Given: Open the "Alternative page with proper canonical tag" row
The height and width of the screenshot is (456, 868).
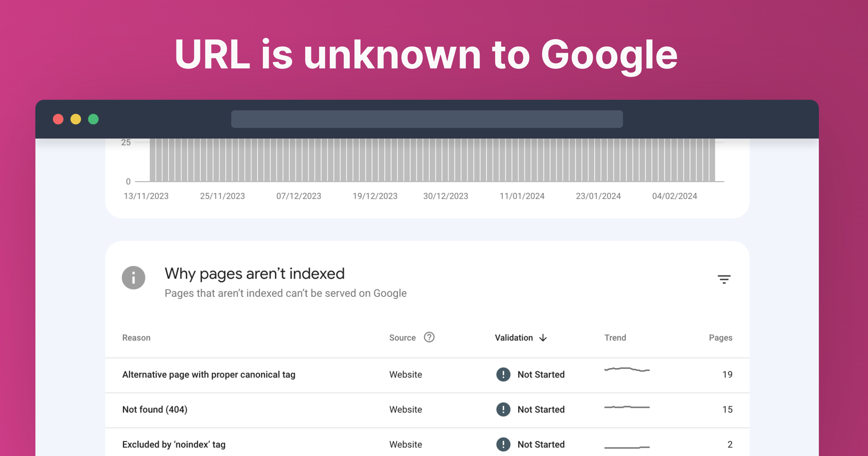Looking at the screenshot, I should pos(209,375).
